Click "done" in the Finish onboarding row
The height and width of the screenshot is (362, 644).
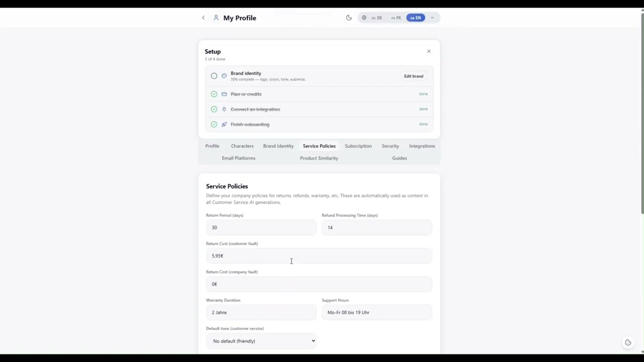pos(423,124)
